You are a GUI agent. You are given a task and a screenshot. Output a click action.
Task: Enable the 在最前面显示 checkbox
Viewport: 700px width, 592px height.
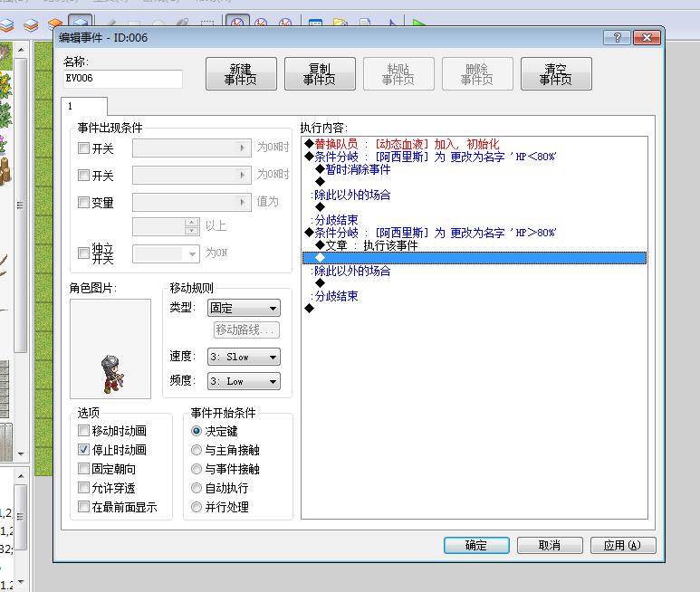[83, 507]
